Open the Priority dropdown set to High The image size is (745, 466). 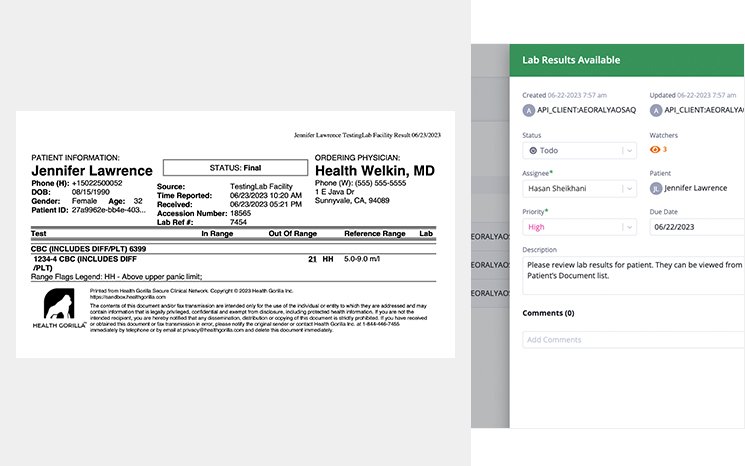tap(579, 227)
